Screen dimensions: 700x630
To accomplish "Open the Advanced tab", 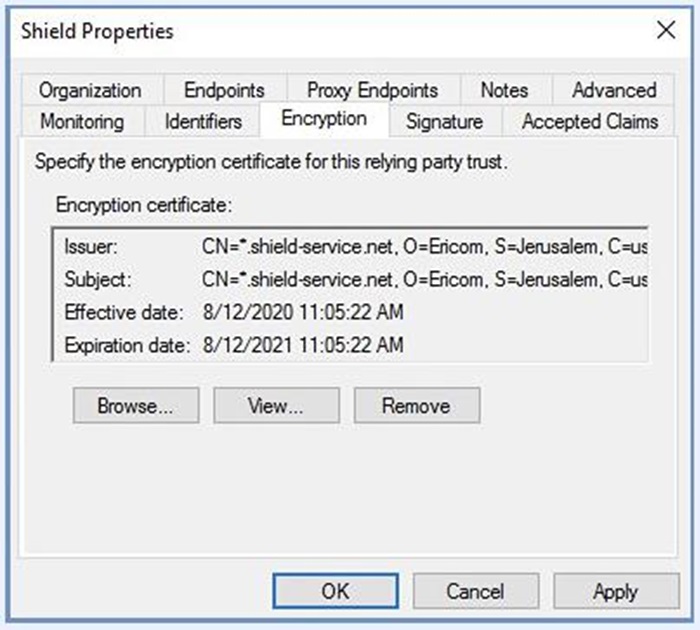I will pos(613,90).
